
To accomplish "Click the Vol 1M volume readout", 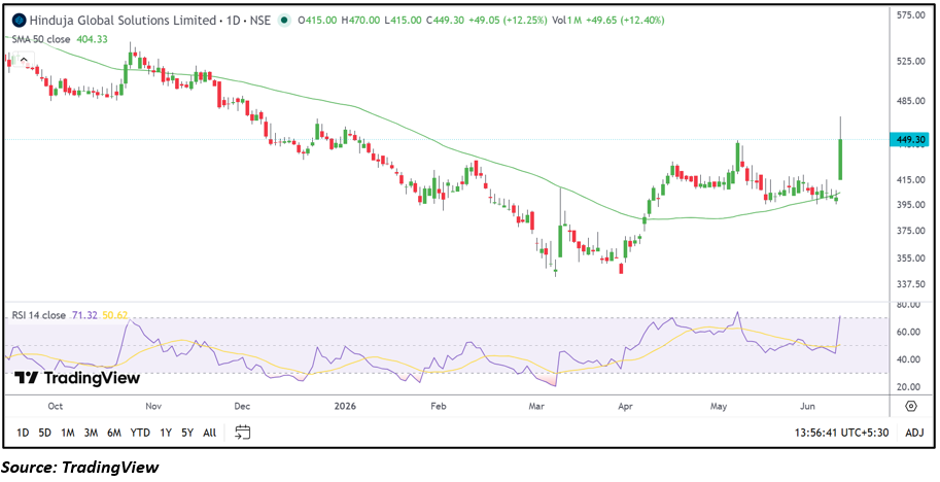I will (x=567, y=20).
